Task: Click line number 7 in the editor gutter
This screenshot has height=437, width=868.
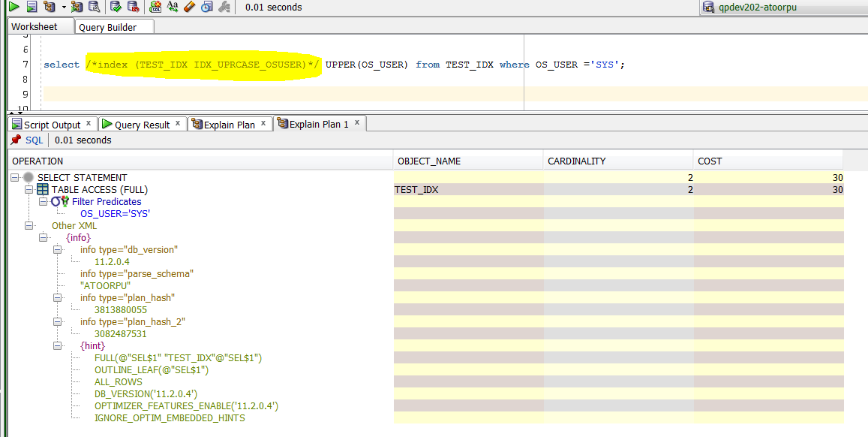Action: (x=26, y=65)
